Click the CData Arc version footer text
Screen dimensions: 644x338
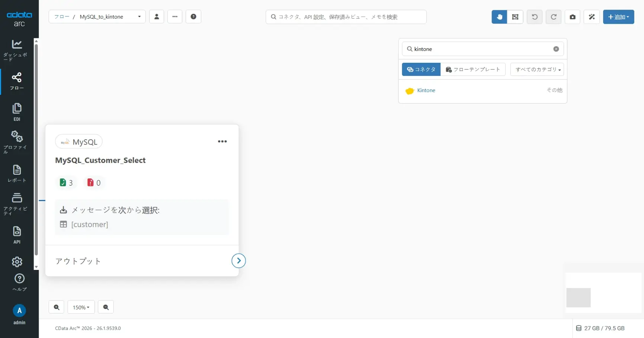pyautogui.click(x=88, y=328)
